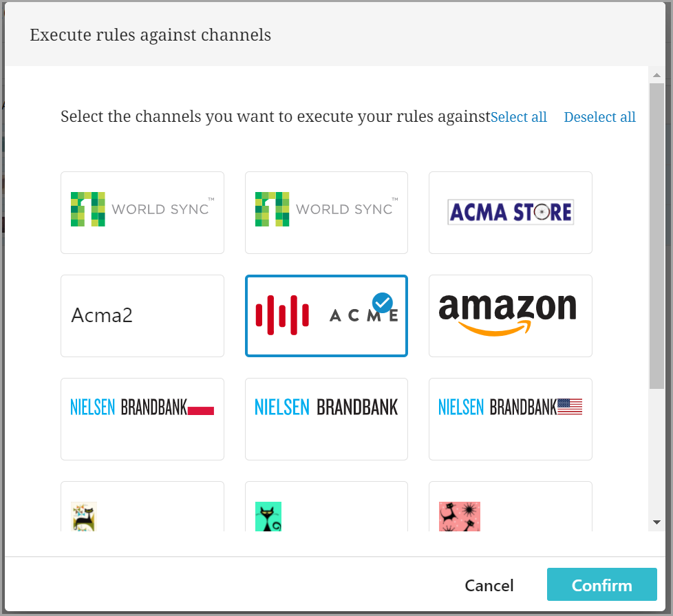Pick the plain Nielsen Brandbank channel

pos(326,418)
